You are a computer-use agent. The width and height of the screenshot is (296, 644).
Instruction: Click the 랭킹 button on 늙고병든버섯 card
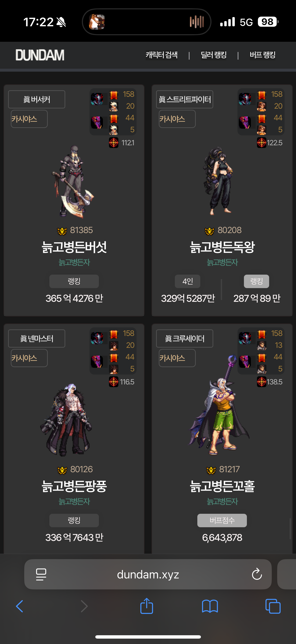coord(74,281)
